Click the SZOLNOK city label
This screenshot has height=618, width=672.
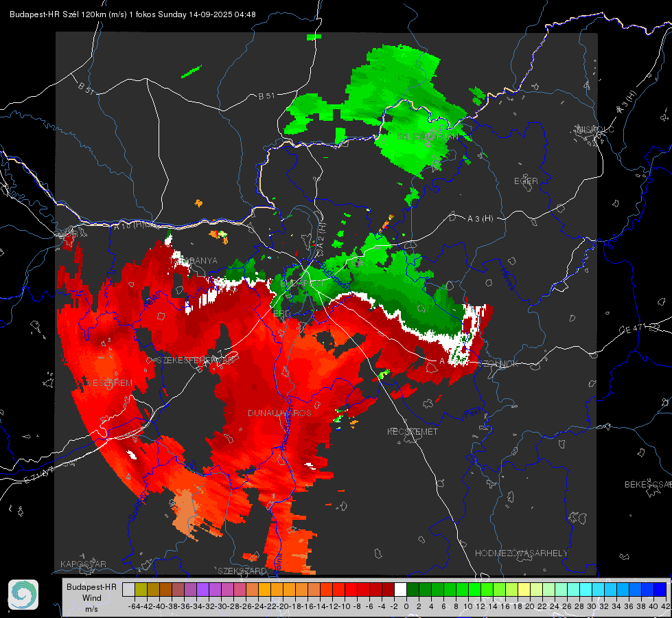[x=498, y=364]
